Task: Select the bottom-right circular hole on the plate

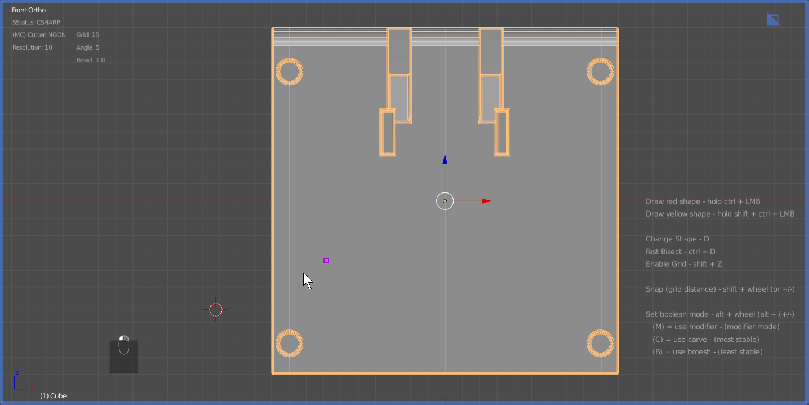Action: (x=600, y=344)
